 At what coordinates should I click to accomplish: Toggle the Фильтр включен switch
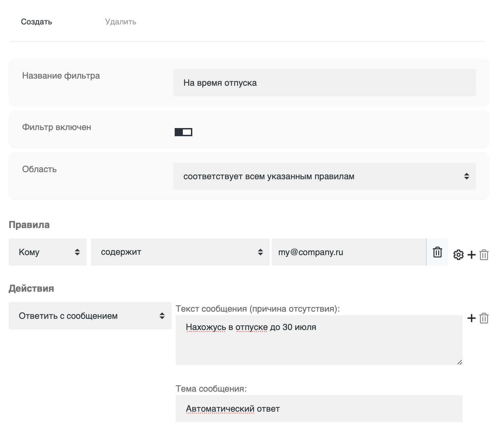coord(183,132)
